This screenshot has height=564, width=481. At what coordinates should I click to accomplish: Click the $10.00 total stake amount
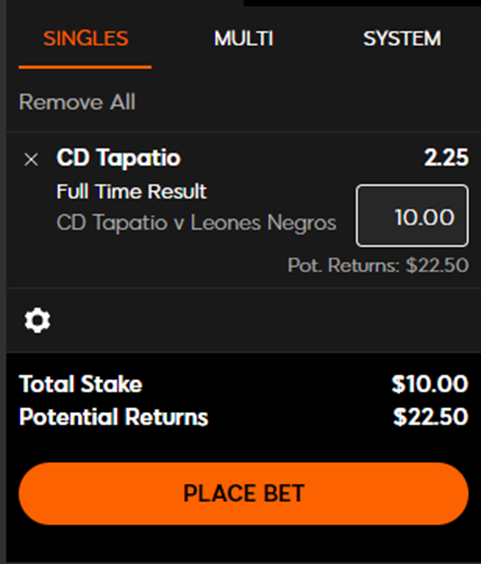point(430,384)
